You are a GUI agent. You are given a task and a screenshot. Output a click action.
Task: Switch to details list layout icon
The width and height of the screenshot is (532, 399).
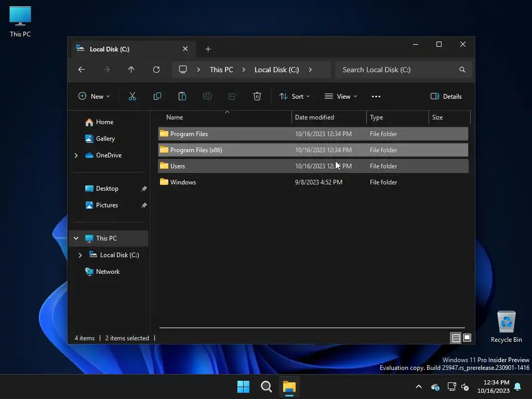pyautogui.click(x=456, y=338)
